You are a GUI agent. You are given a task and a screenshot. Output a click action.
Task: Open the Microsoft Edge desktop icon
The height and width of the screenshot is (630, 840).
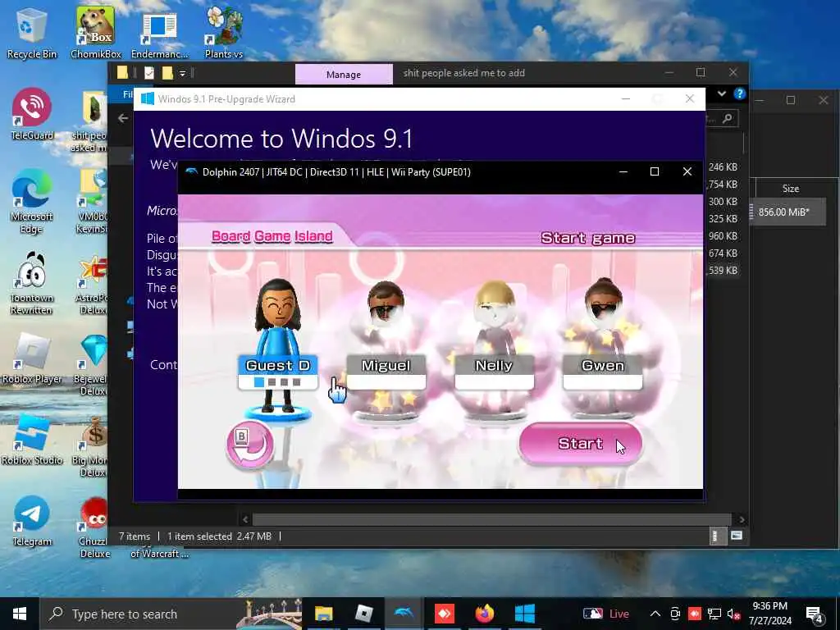[x=32, y=202]
